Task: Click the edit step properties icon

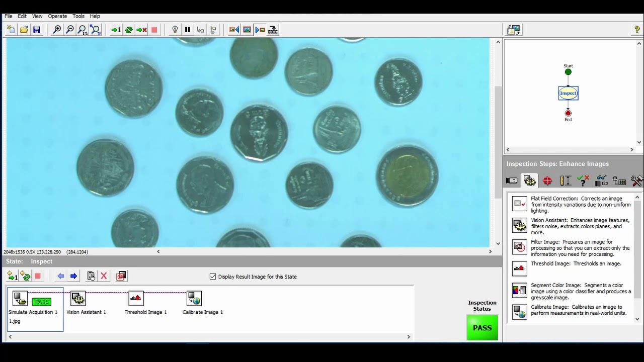Action: coord(91,276)
